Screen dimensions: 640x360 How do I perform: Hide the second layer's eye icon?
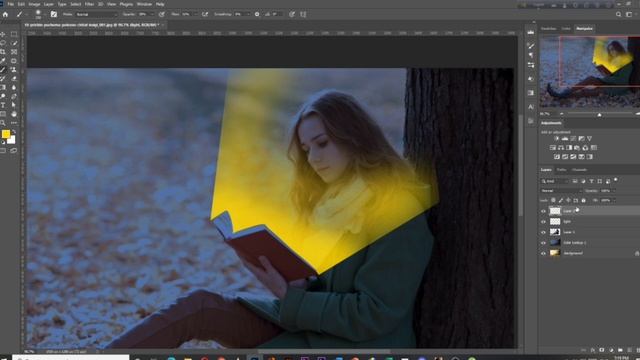tap(543, 222)
